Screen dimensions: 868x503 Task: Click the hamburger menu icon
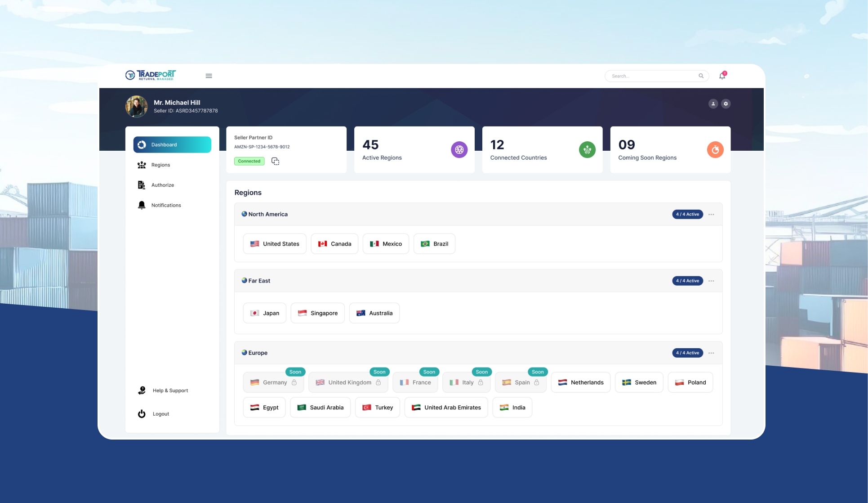pos(209,76)
